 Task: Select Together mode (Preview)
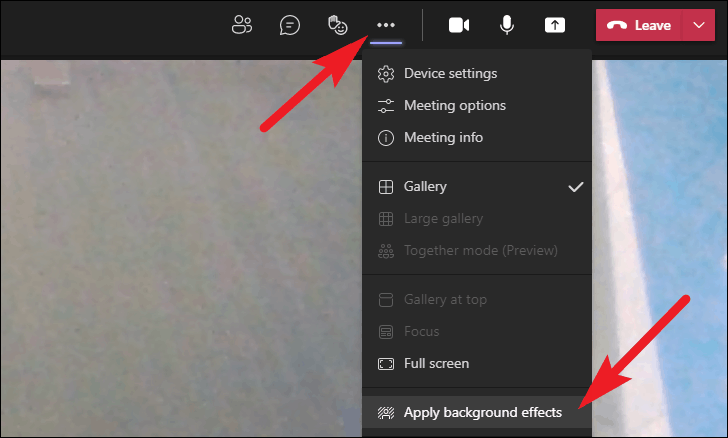pos(477,251)
